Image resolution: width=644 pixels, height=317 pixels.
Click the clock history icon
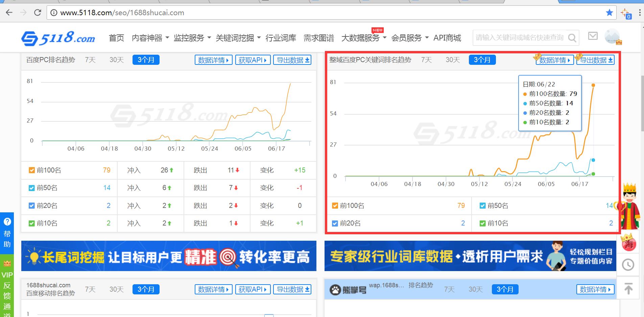coord(628,265)
